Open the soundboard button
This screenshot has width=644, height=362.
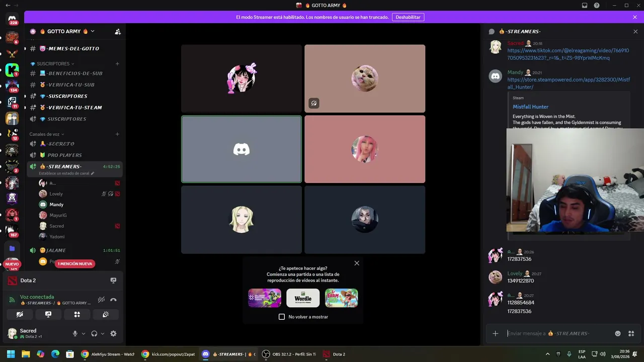pyautogui.click(x=106, y=314)
